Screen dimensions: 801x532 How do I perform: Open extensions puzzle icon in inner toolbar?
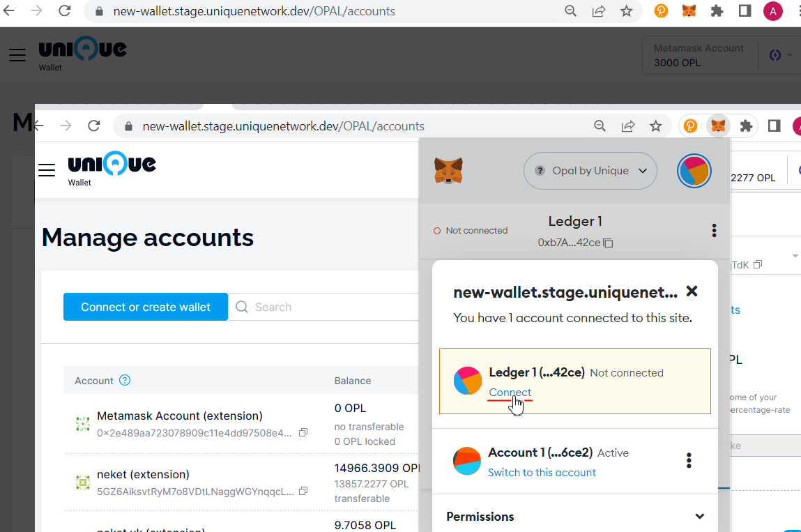[x=746, y=126]
